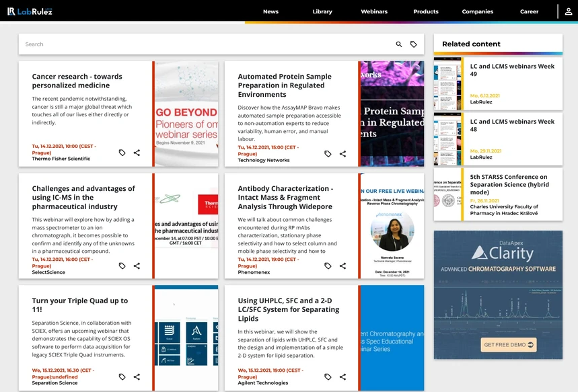Click the Week 48 related content thumbnail
Image resolution: width=578 pixels, height=392 pixels.
[x=447, y=139]
